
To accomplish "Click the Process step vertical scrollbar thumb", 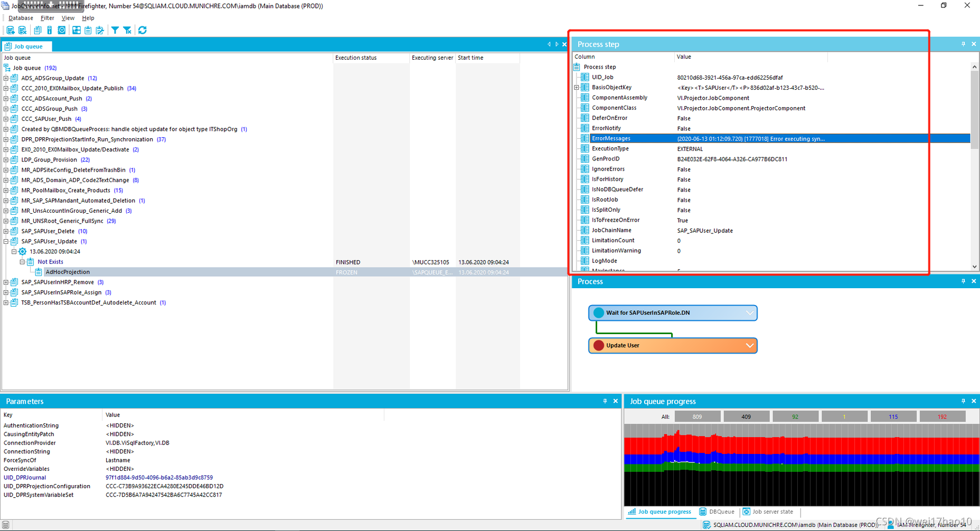I will coord(975,109).
